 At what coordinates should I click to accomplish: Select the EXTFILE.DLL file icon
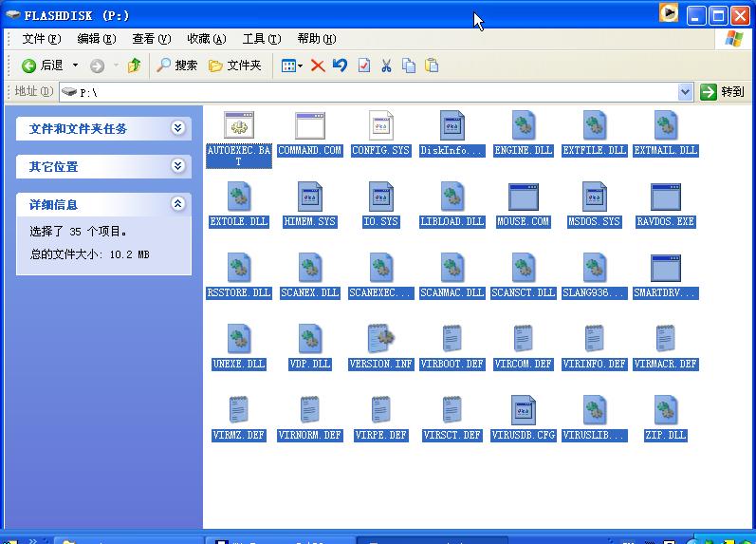595,125
